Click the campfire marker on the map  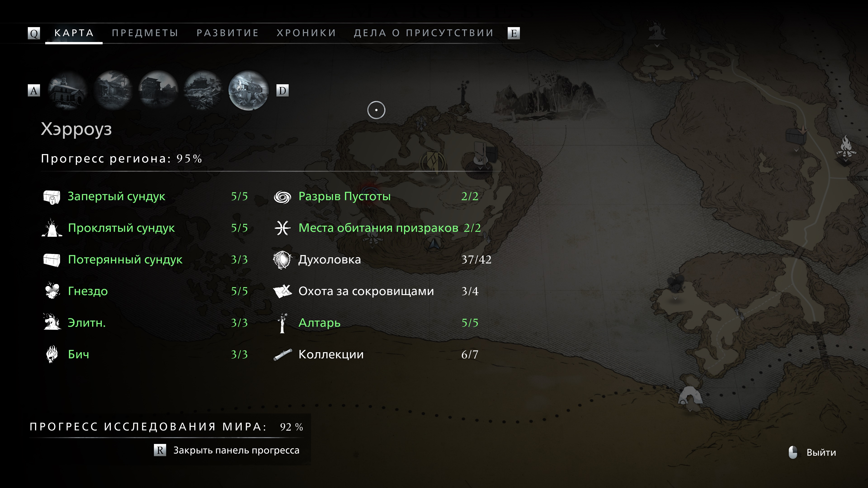pos(846,147)
